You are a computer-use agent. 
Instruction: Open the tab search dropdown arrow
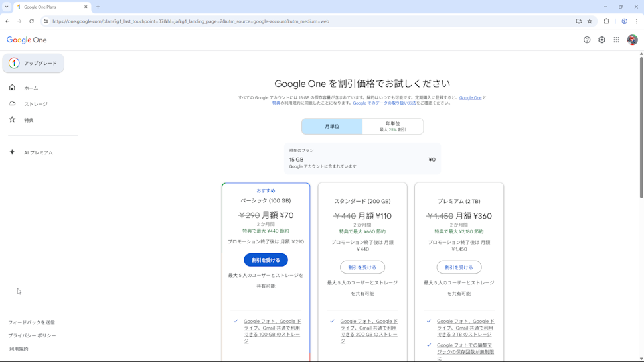tap(7, 7)
